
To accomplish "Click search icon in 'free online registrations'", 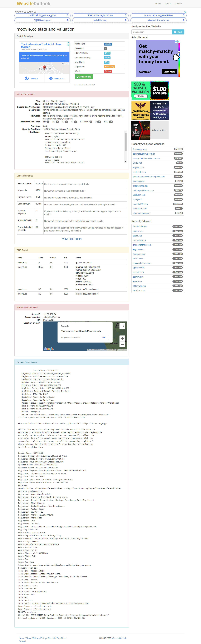I will 126,15.
